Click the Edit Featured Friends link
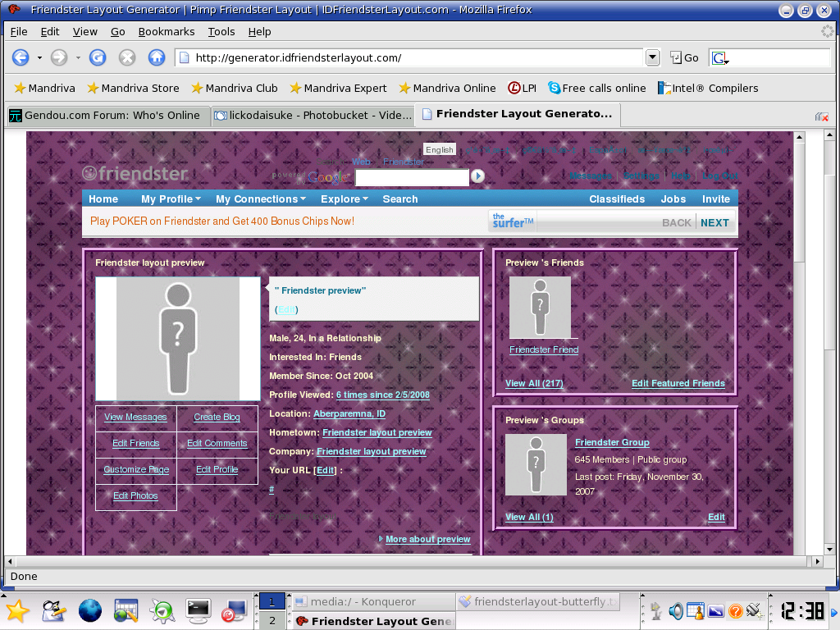 tap(678, 383)
